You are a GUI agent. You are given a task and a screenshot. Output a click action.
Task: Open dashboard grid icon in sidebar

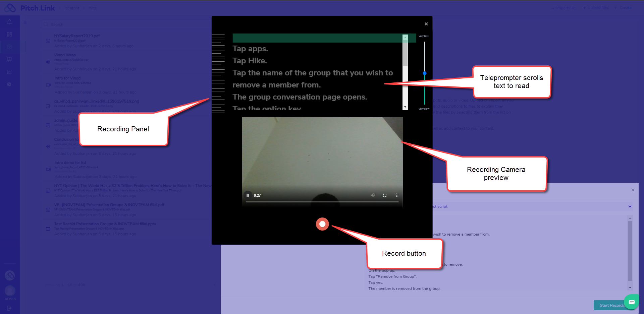pyautogui.click(x=9, y=35)
